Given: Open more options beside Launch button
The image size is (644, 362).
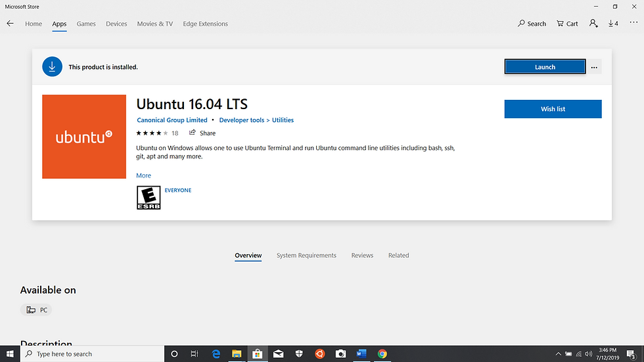Looking at the screenshot, I should [594, 67].
